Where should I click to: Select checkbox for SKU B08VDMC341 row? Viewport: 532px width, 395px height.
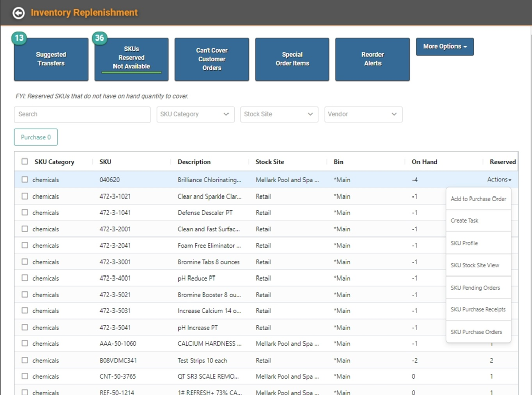(25, 360)
